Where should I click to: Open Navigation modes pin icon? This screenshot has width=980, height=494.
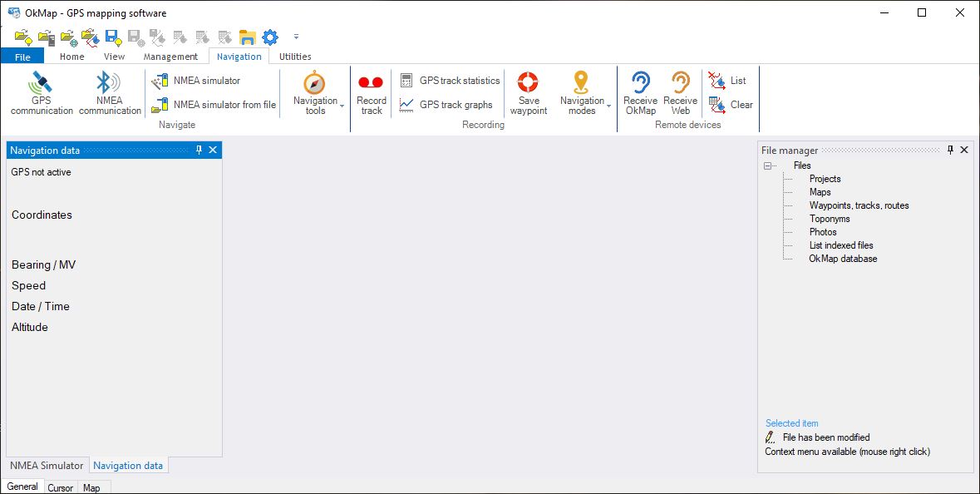tap(581, 82)
